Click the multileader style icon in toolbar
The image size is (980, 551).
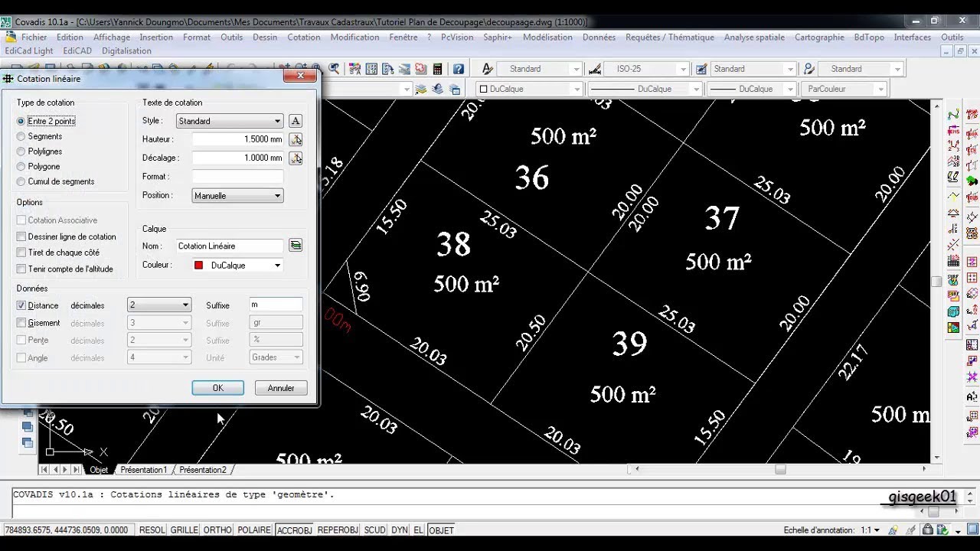[809, 69]
